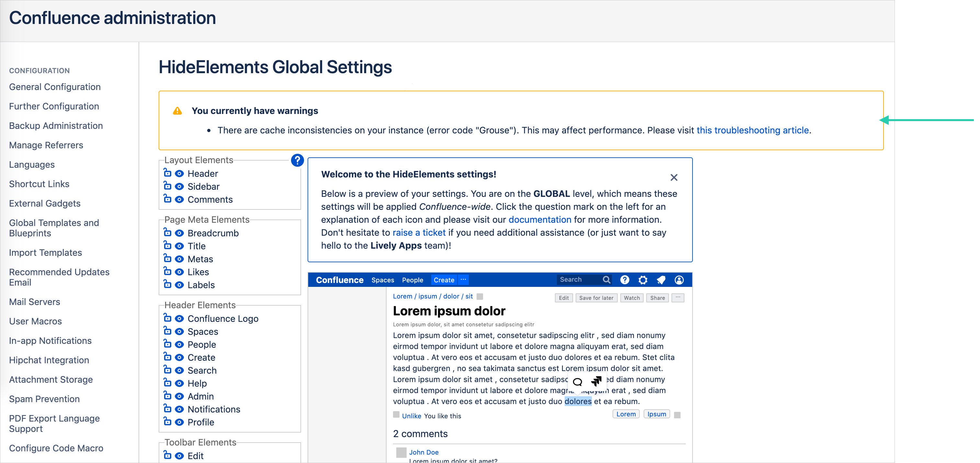Open this troubleshooting article link
The width and height of the screenshot is (980, 463).
click(x=752, y=130)
